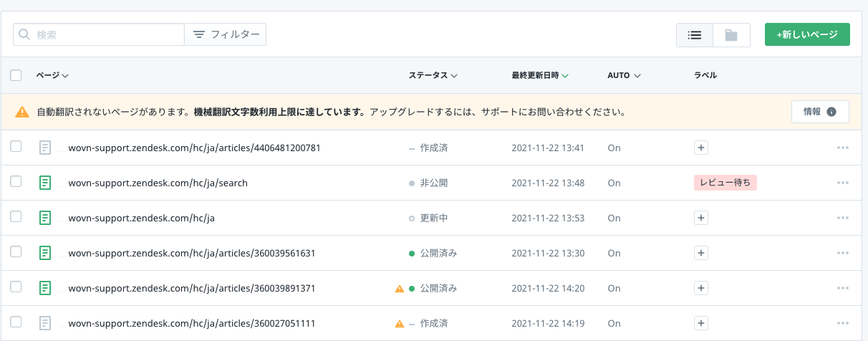The image size is (868, 341).
Task: Open more options for articles/360039561631 row
Action: (x=842, y=253)
